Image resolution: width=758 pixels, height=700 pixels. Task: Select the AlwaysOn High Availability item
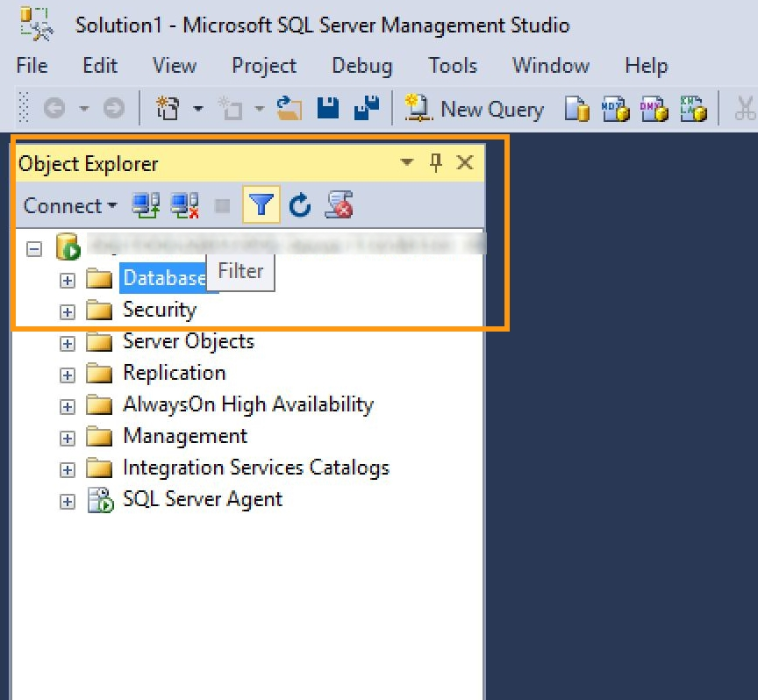pyautogui.click(x=248, y=404)
